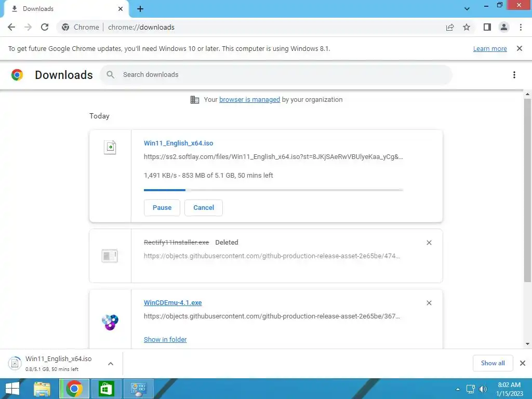The height and width of the screenshot is (399, 532).
Task: Click the softlay.com source URL text
Action: [x=273, y=157]
